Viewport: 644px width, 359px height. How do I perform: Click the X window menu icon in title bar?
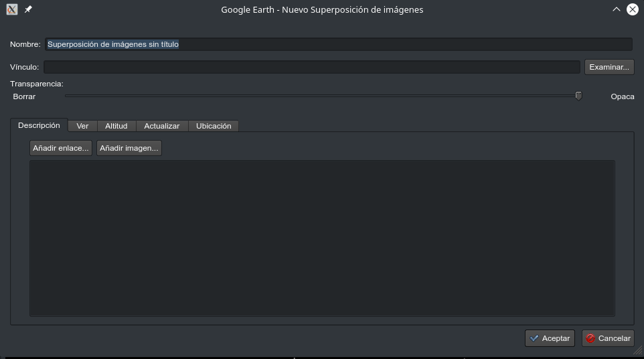(x=11, y=9)
